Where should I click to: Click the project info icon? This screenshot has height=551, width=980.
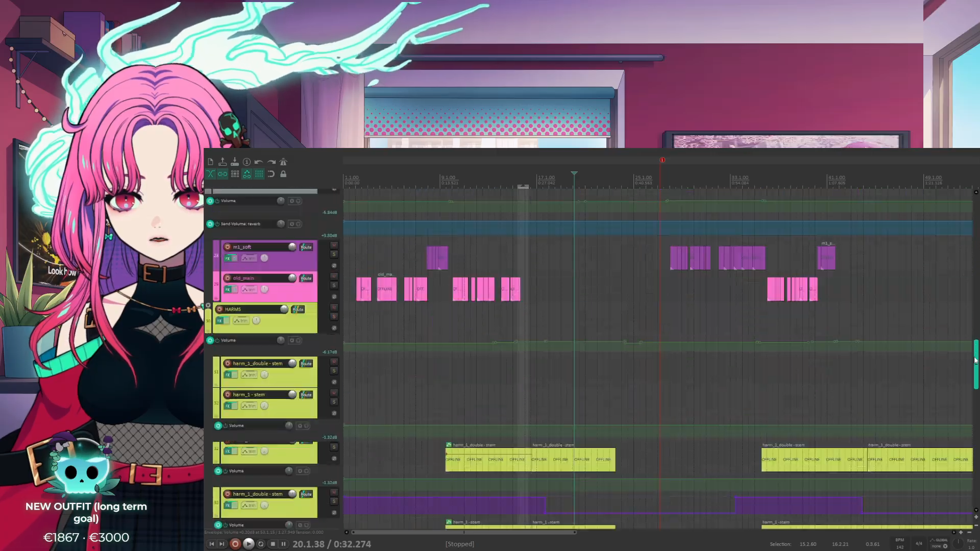247,162
